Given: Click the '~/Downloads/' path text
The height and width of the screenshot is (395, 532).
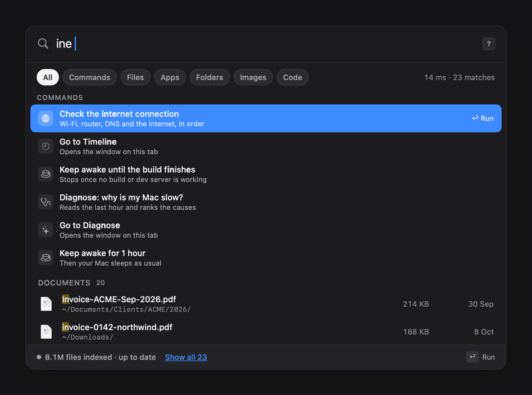Looking at the screenshot, I should click(x=88, y=337).
